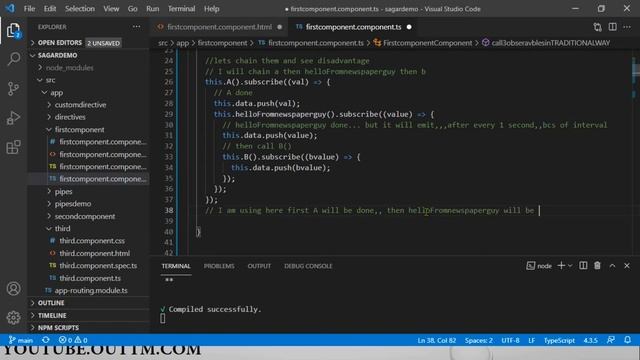640x360 pixels.
Task: Open the Help menu
Action: pyautogui.click(x=211, y=9)
